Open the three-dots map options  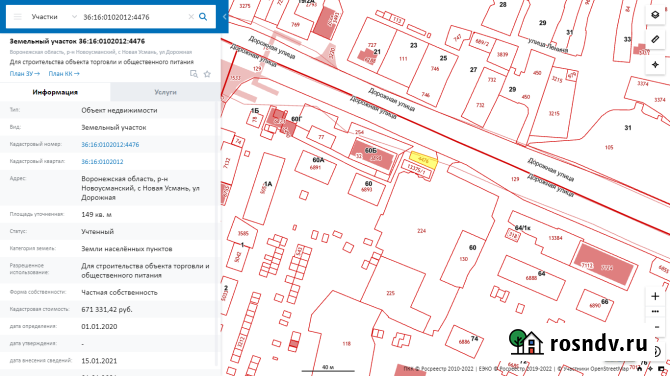pyautogui.click(x=655, y=311)
